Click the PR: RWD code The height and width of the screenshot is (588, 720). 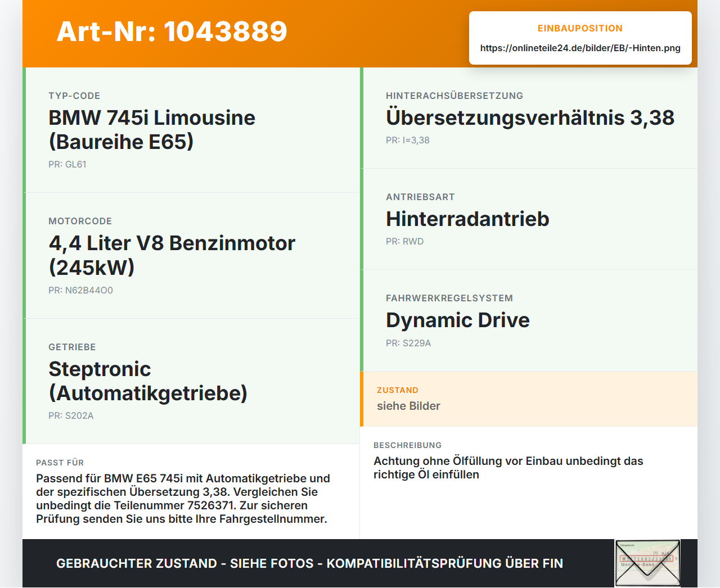(x=404, y=241)
